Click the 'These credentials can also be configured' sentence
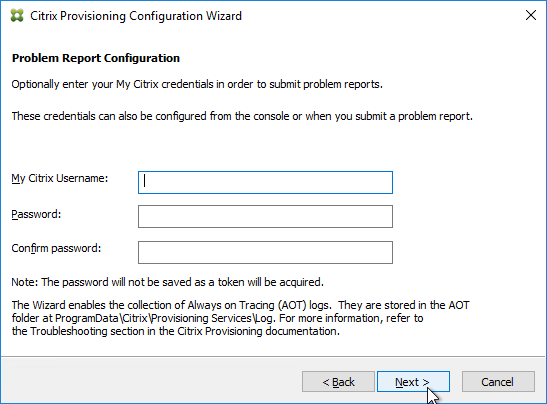 [242, 116]
